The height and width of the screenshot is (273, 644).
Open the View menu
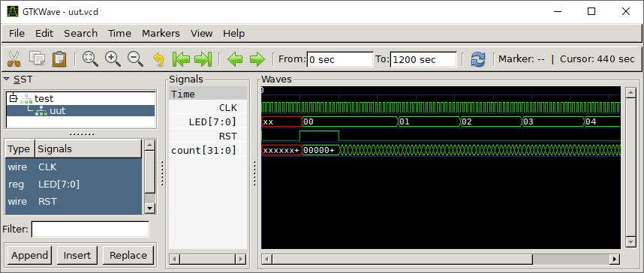point(201,33)
